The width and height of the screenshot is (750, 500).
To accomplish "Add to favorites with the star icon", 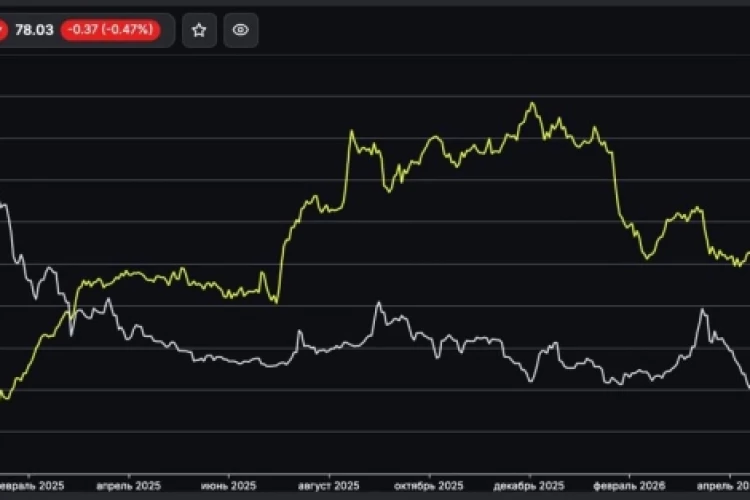I will 199,30.
